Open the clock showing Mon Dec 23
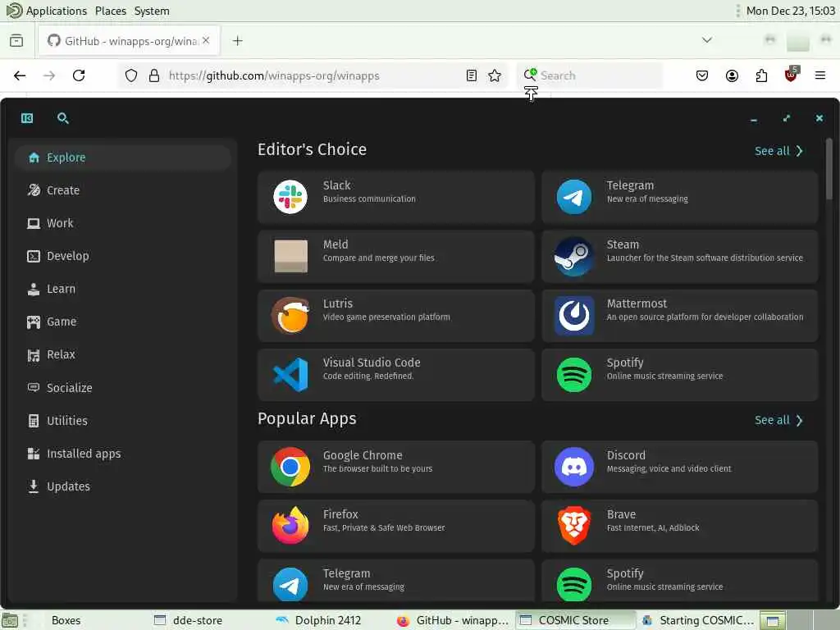Screen dimensions: 840x630 click(791, 11)
